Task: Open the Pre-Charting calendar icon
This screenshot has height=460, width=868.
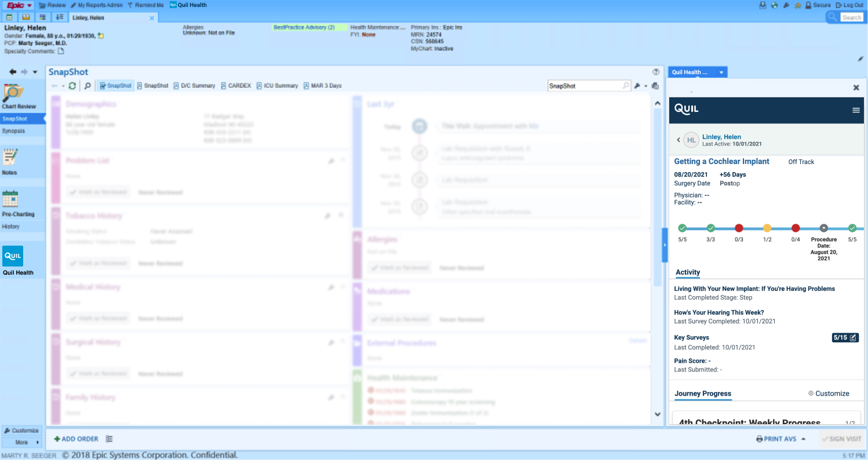Action: (10, 199)
